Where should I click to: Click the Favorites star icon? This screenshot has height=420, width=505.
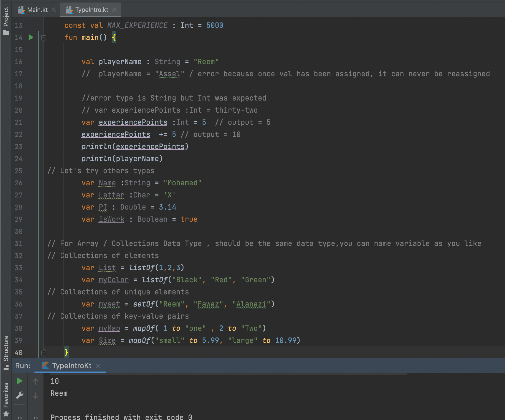point(6,414)
